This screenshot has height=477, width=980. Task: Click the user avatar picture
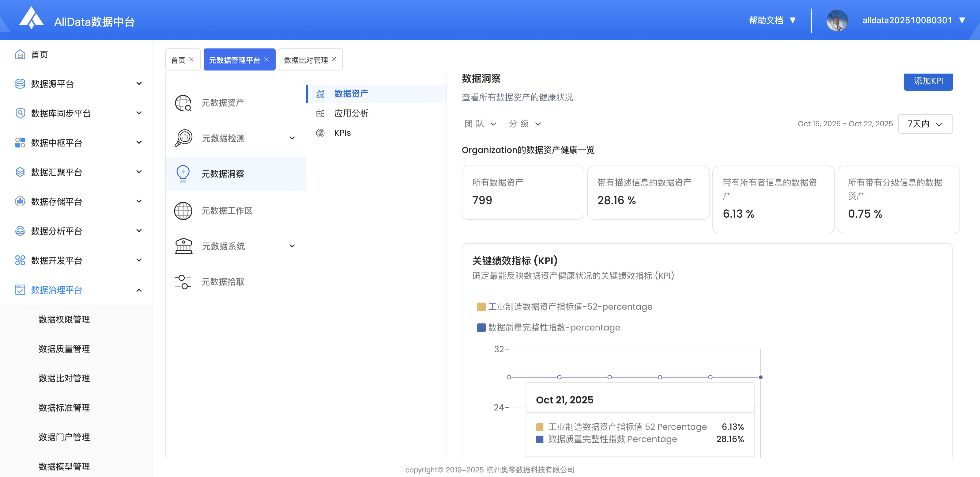click(837, 21)
